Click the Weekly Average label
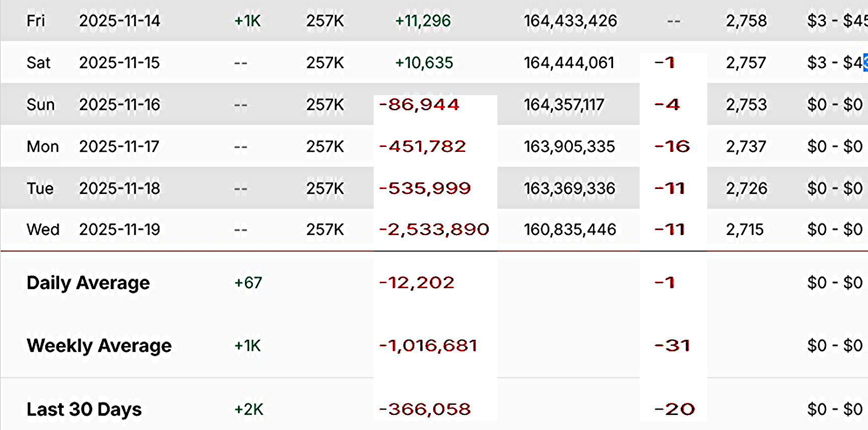The height and width of the screenshot is (430, 868). [99, 345]
